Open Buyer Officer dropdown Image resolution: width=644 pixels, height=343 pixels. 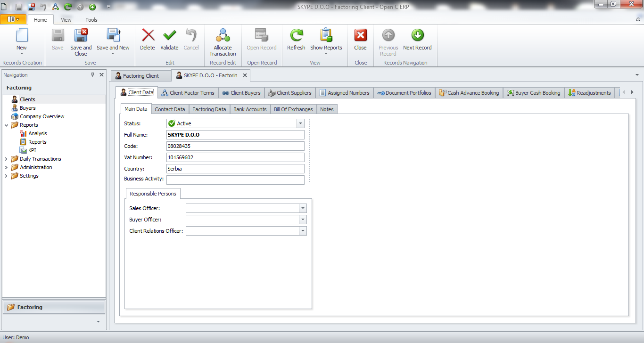coord(303,220)
